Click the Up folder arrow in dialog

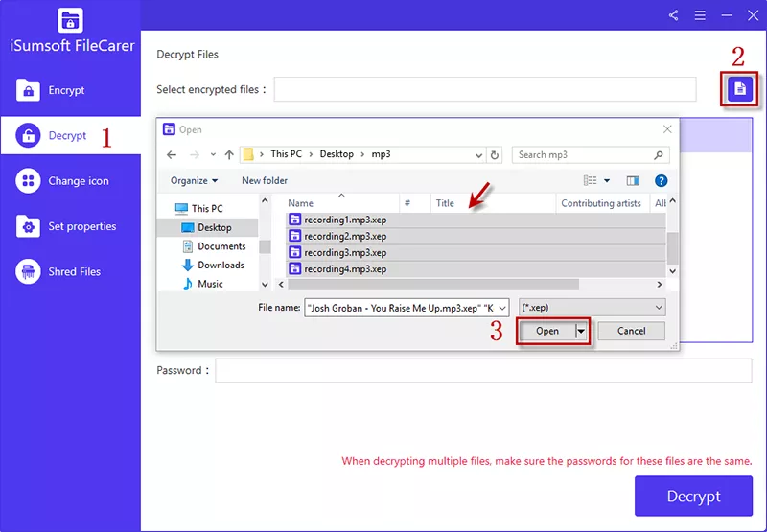click(x=229, y=154)
